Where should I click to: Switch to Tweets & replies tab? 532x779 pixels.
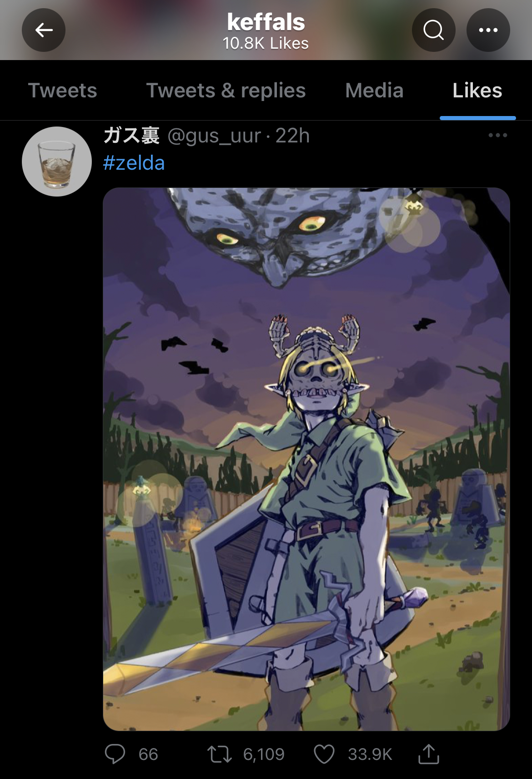coord(226,90)
